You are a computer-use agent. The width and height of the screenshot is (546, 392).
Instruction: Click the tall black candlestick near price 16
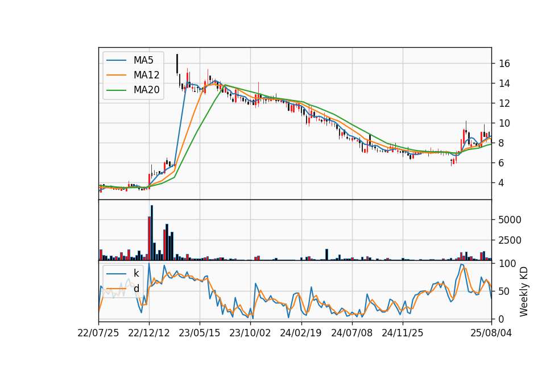[x=177, y=64]
